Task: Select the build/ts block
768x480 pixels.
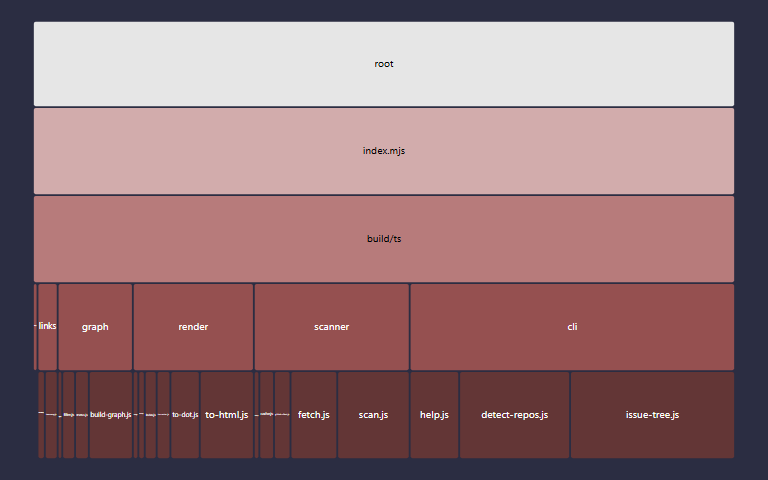Action: [x=384, y=239]
